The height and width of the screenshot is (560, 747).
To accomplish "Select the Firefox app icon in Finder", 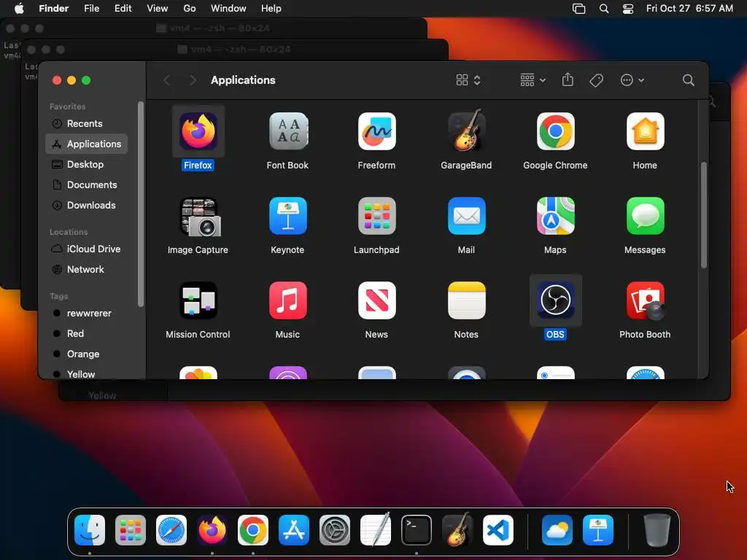I will [198, 131].
